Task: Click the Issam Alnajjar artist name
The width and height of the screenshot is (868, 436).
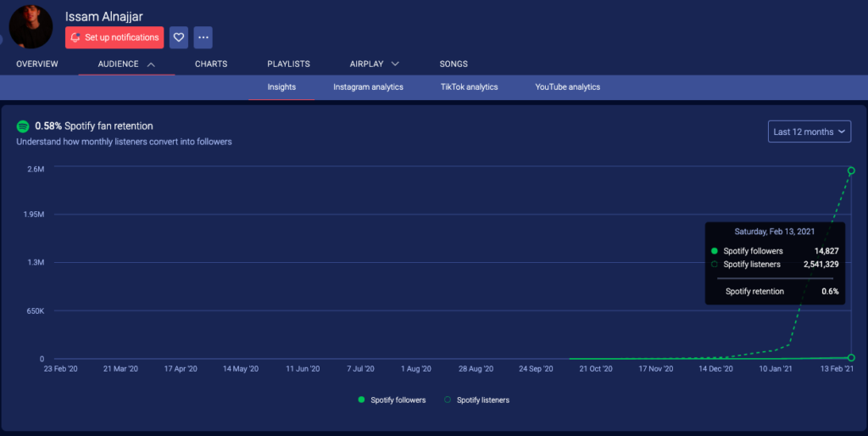Action: [104, 17]
